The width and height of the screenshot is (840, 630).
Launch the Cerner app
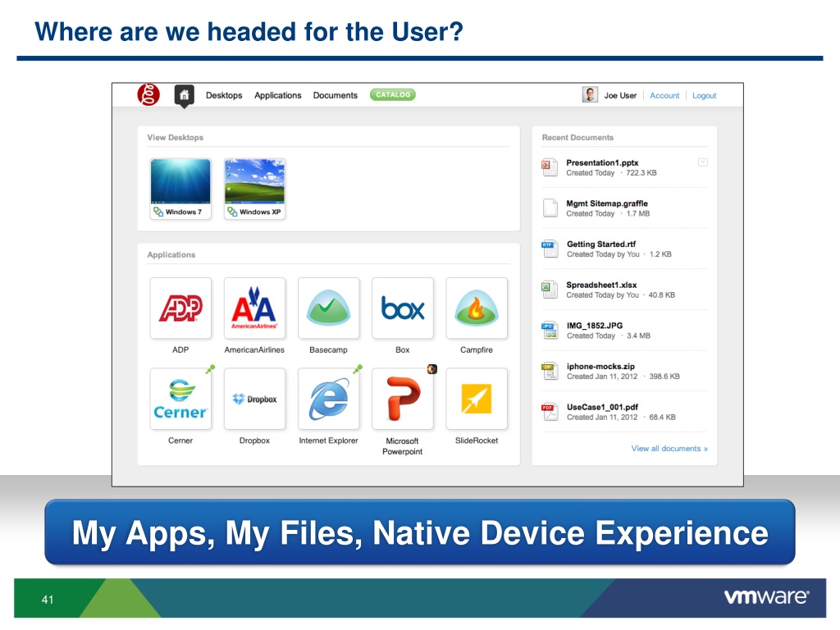pos(180,399)
